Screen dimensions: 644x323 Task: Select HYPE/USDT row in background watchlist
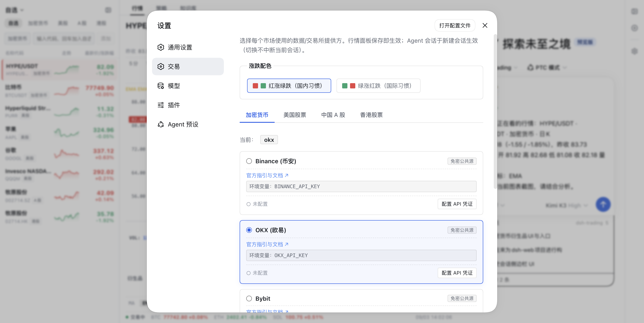(59, 70)
